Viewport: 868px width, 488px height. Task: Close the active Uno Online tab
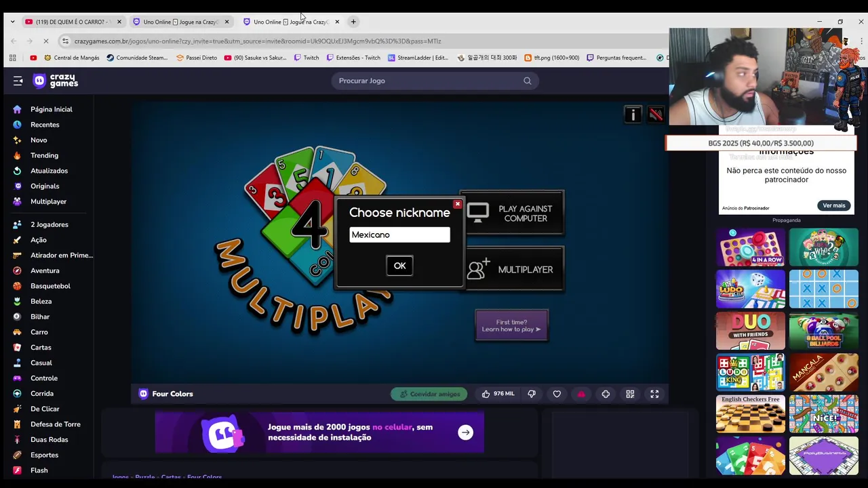(337, 22)
